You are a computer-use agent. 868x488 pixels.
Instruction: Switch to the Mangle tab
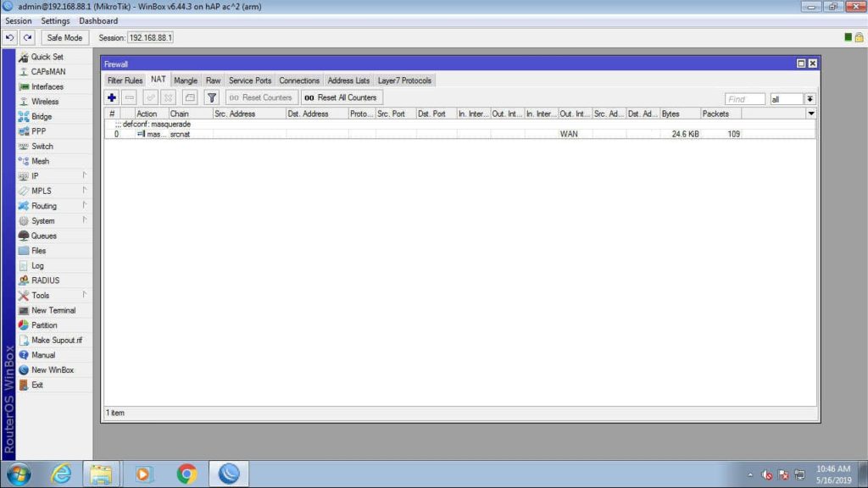click(x=186, y=80)
